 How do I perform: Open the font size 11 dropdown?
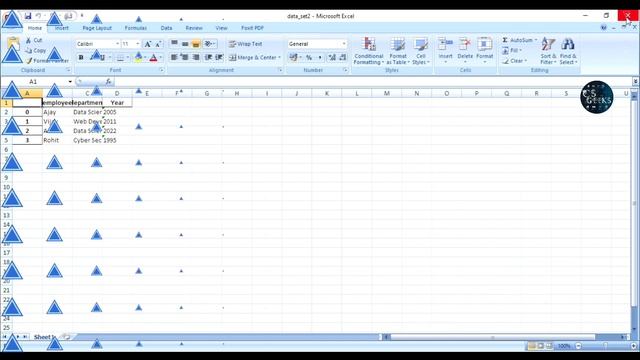point(138,44)
